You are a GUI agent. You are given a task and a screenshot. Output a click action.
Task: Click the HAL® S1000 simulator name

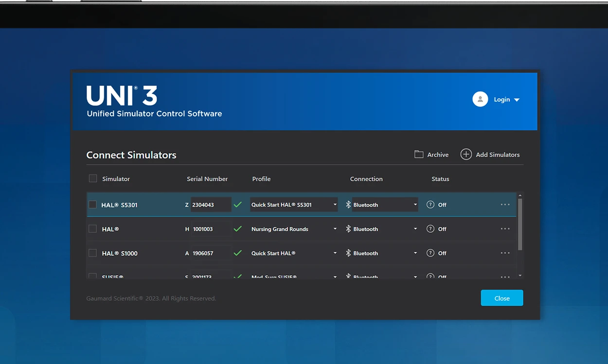119,254
